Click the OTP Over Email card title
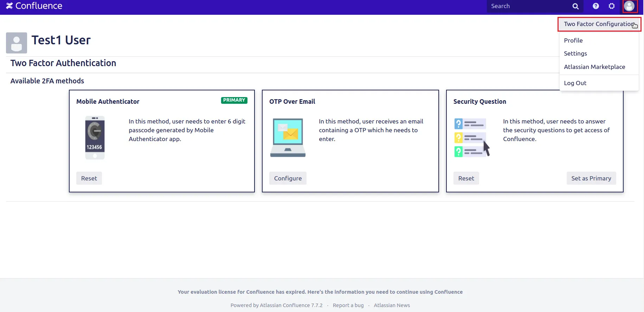The height and width of the screenshot is (312, 644). (x=292, y=101)
